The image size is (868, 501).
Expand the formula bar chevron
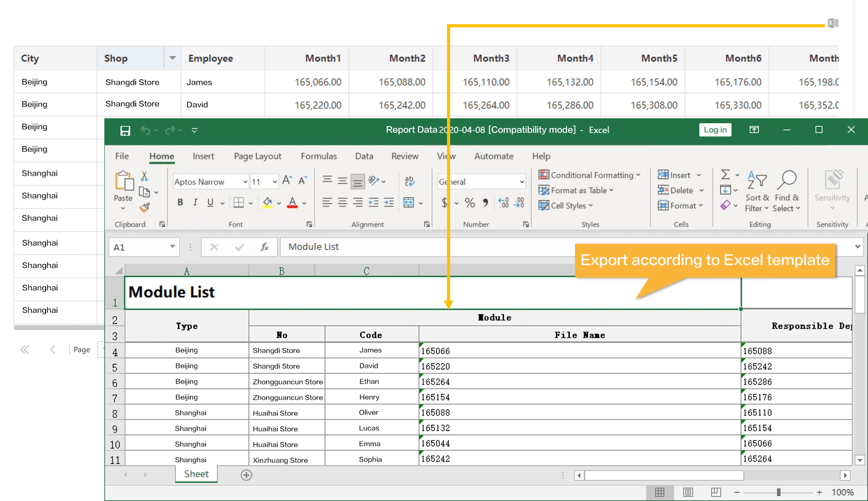(857, 246)
